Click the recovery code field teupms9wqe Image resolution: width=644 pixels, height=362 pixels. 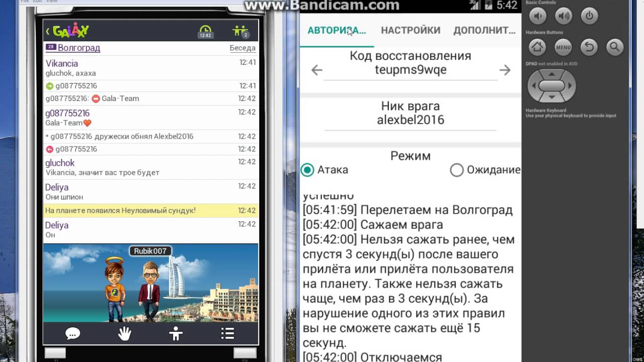tap(411, 70)
